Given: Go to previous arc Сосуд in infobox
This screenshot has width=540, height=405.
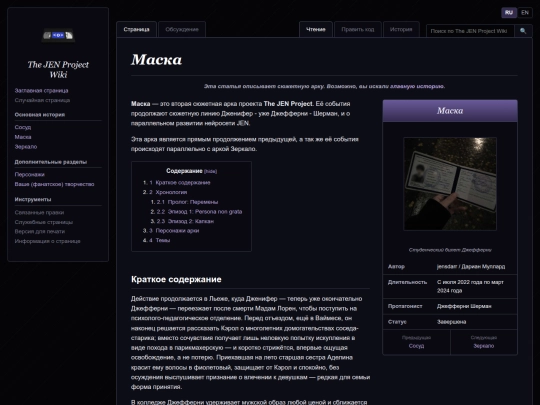Looking at the screenshot, I should click(x=416, y=346).
